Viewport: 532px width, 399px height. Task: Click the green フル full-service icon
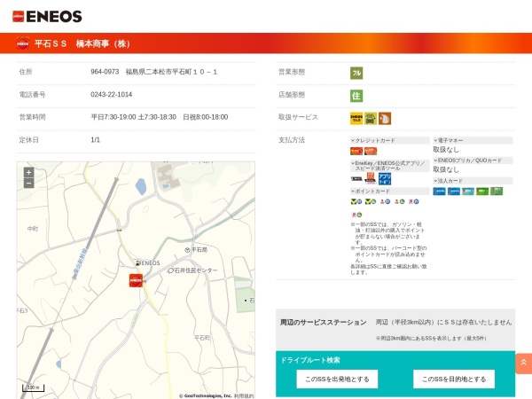[x=356, y=73]
